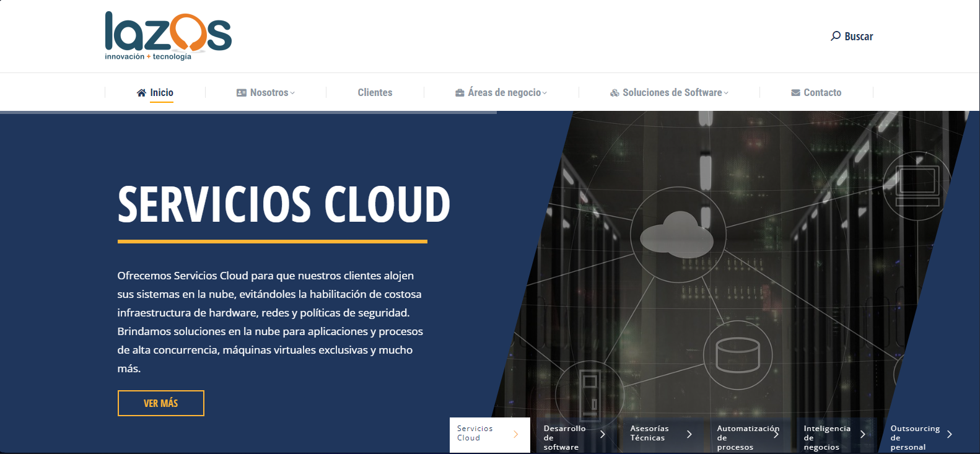Click the Buscar search link
Image resolution: width=980 pixels, height=454 pixels.
[852, 37]
